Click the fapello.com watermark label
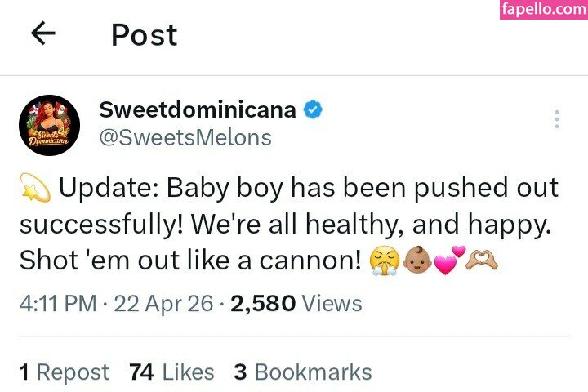588x392 pixels. pos(545,11)
